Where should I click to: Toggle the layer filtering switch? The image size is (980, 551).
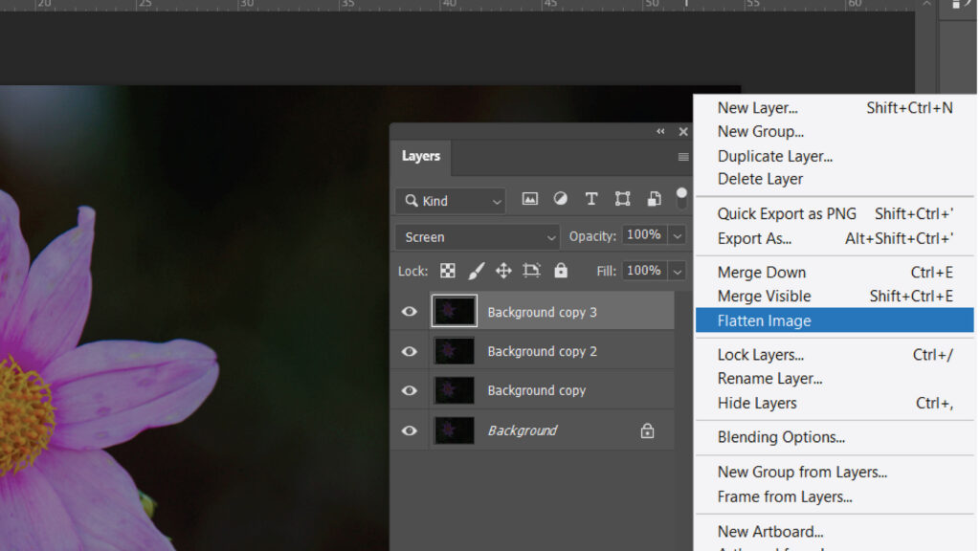click(x=681, y=198)
